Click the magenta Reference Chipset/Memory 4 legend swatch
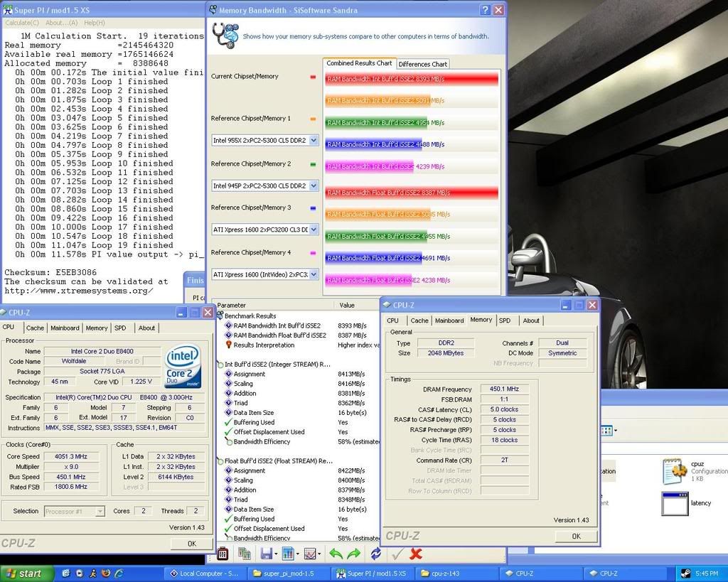This screenshot has width=728, height=582. click(x=313, y=253)
